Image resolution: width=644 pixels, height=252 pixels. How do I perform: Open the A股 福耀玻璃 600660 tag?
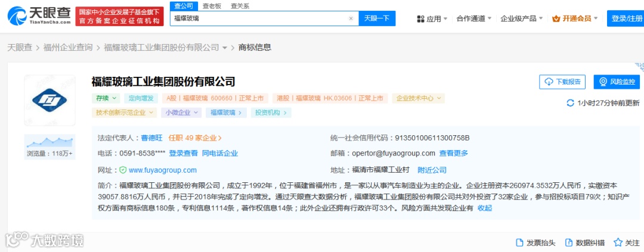point(215,98)
